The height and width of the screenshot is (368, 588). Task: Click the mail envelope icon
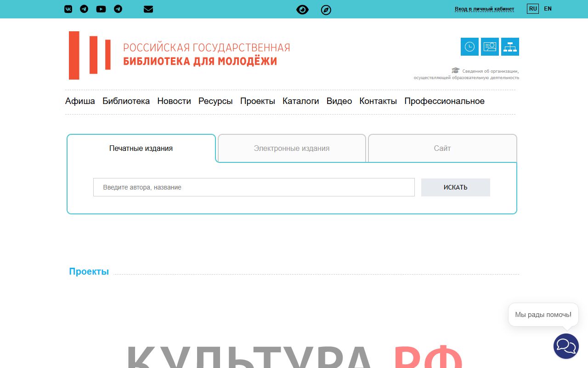(148, 9)
